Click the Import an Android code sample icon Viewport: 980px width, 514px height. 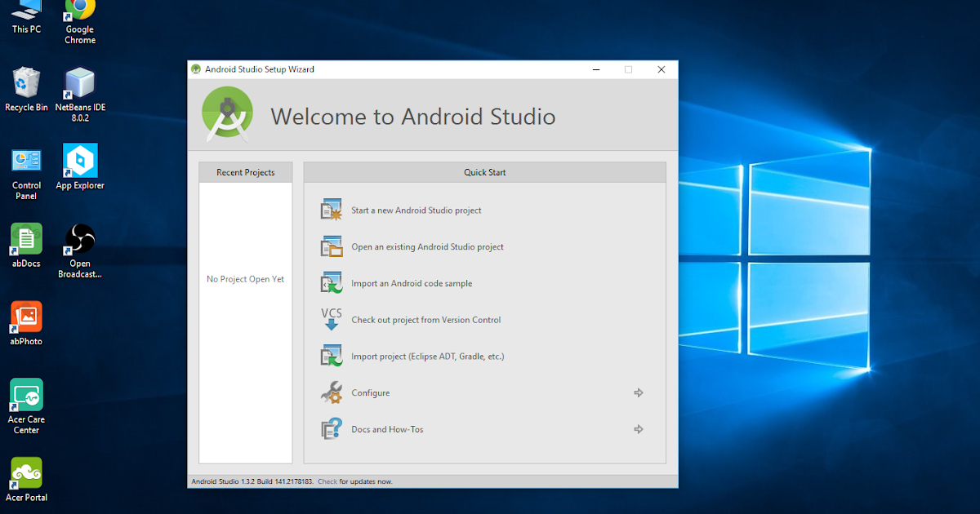click(x=330, y=282)
